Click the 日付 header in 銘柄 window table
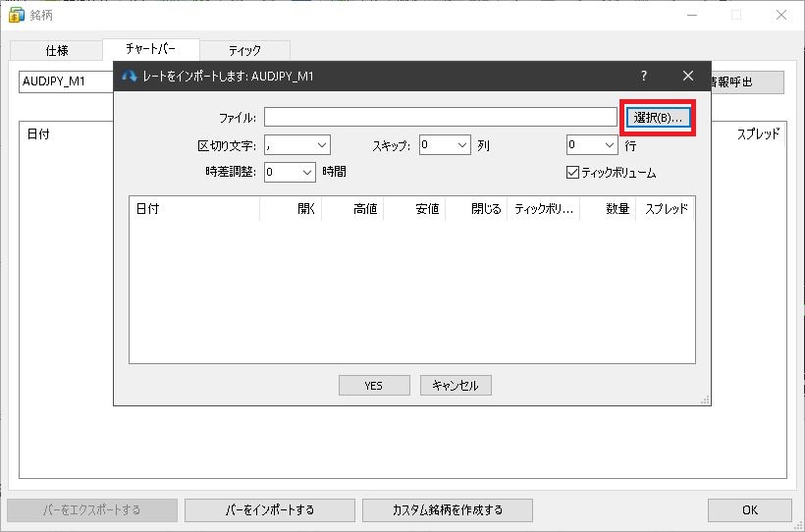Viewport: 805px width, 532px height. click(38, 134)
